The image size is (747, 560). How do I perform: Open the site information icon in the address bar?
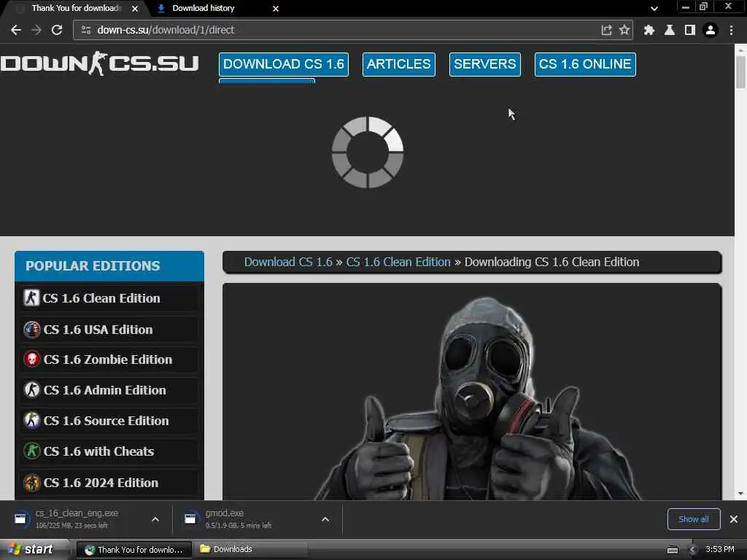pyautogui.click(x=86, y=30)
